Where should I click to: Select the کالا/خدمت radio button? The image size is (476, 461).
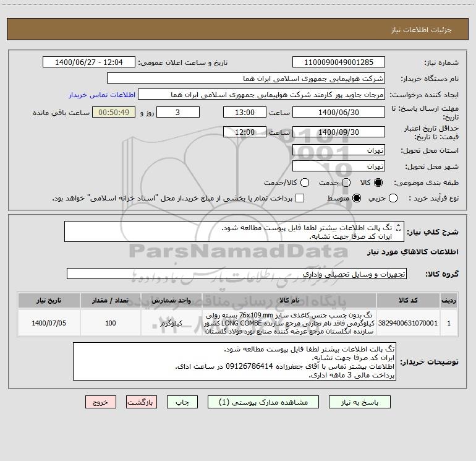pyautogui.click(x=305, y=183)
